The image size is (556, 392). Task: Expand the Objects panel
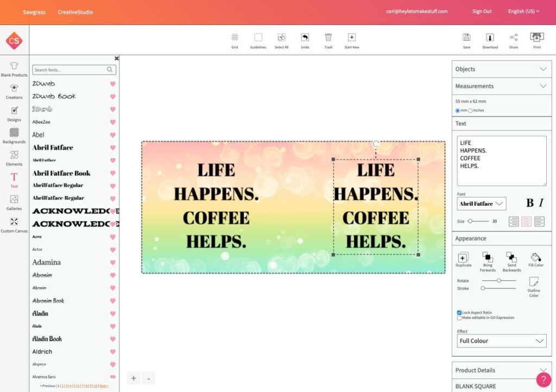tap(502, 69)
